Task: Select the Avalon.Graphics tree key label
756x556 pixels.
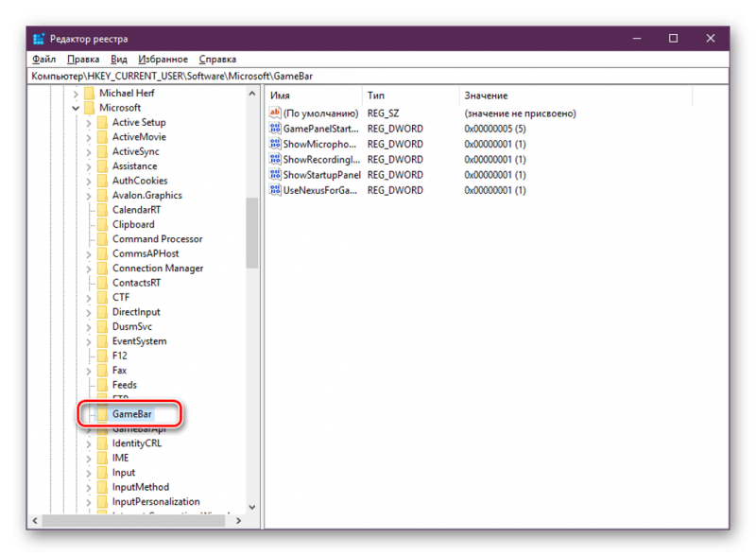Action: (147, 196)
